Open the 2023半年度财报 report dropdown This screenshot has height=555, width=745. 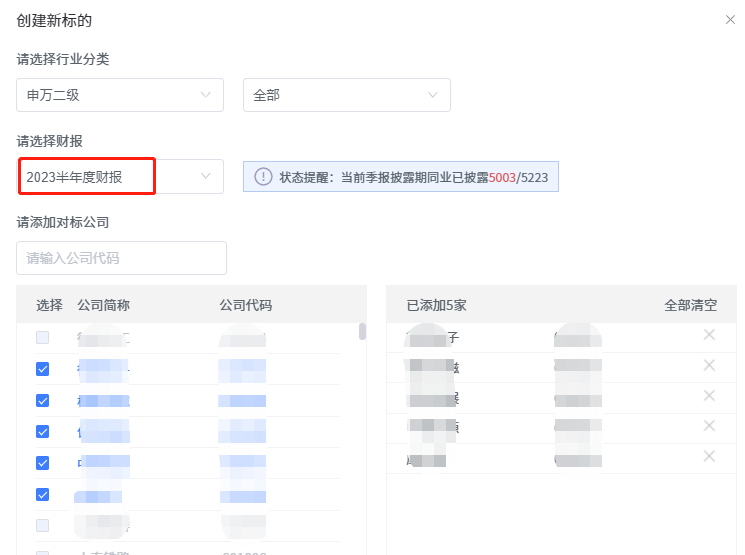tap(120, 177)
